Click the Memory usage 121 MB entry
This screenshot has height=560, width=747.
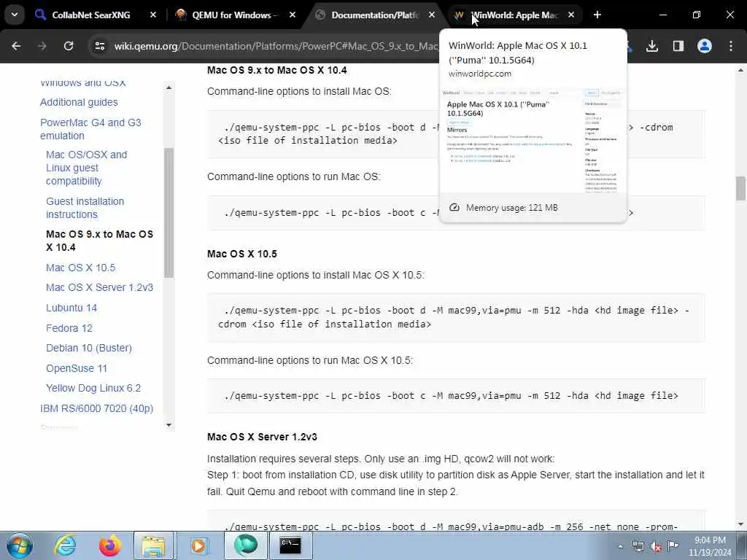pos(511,208)
